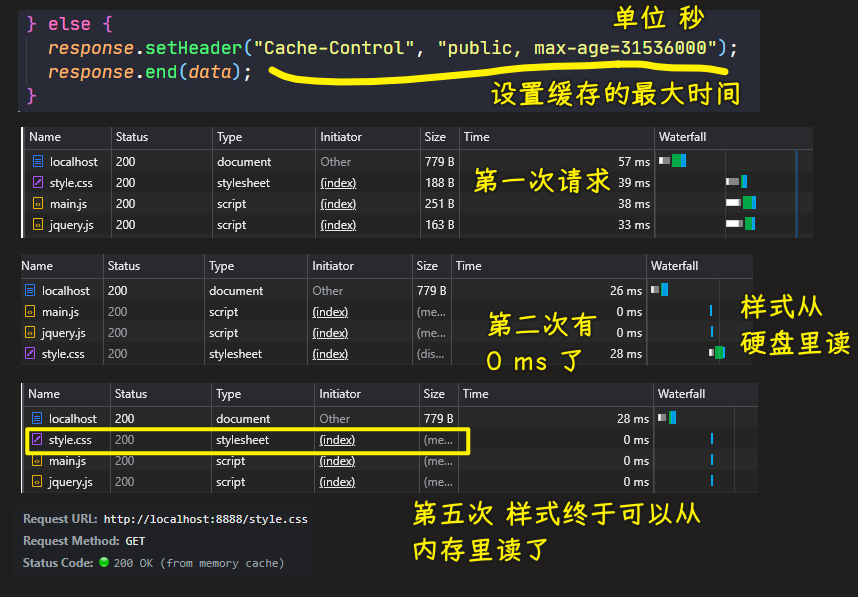
Task: Click the 26 ms time value
Action: pos(626,291)
